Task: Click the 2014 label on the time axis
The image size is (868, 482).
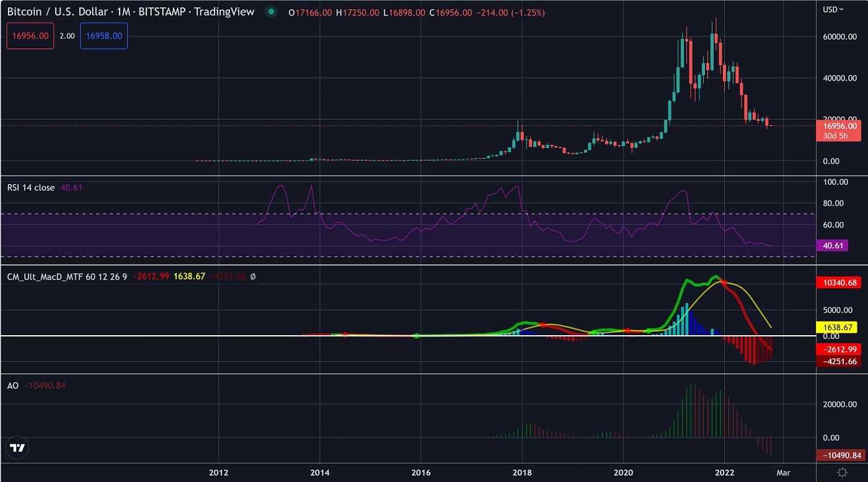Action: (320, 472)
